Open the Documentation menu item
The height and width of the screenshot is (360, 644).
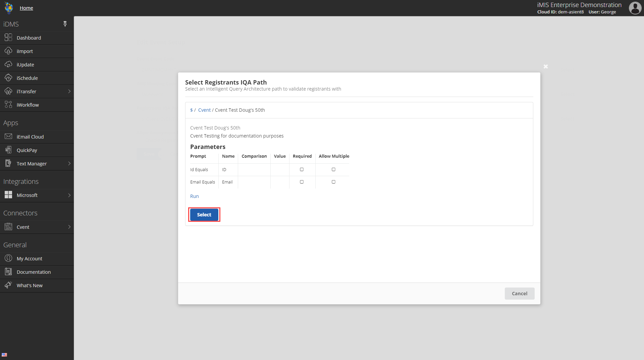click(x=34, y=272)
